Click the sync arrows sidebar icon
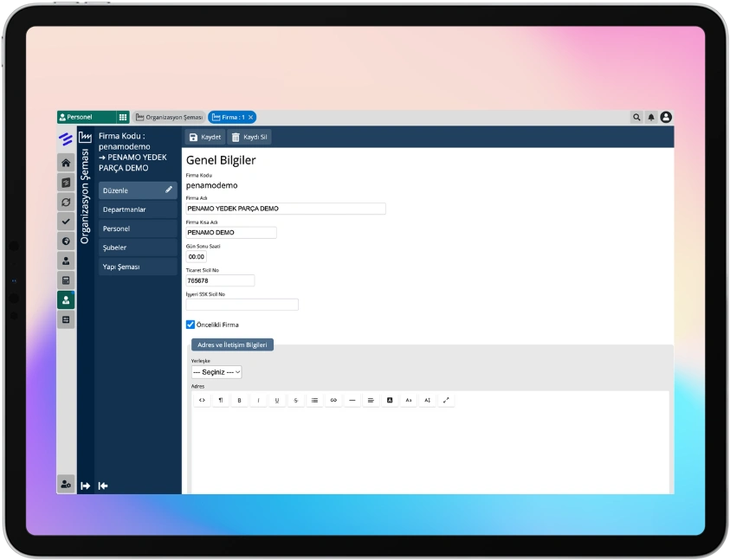This screenshot has height=560, width=730. point(66,202)
